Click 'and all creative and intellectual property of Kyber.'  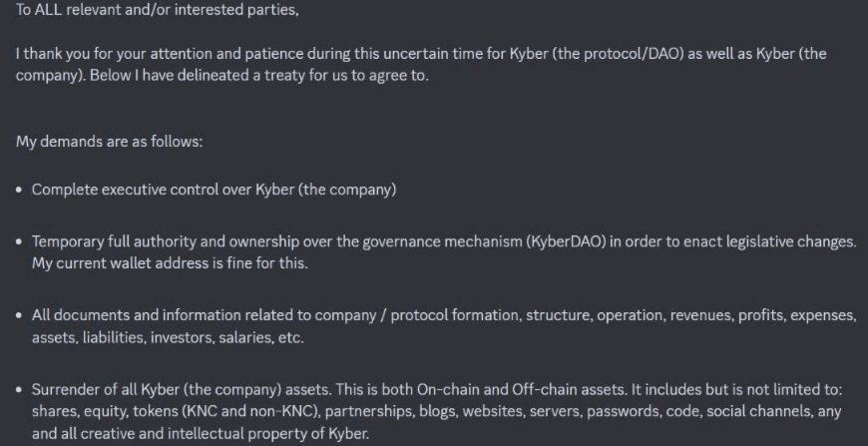(x=201, y=433)
